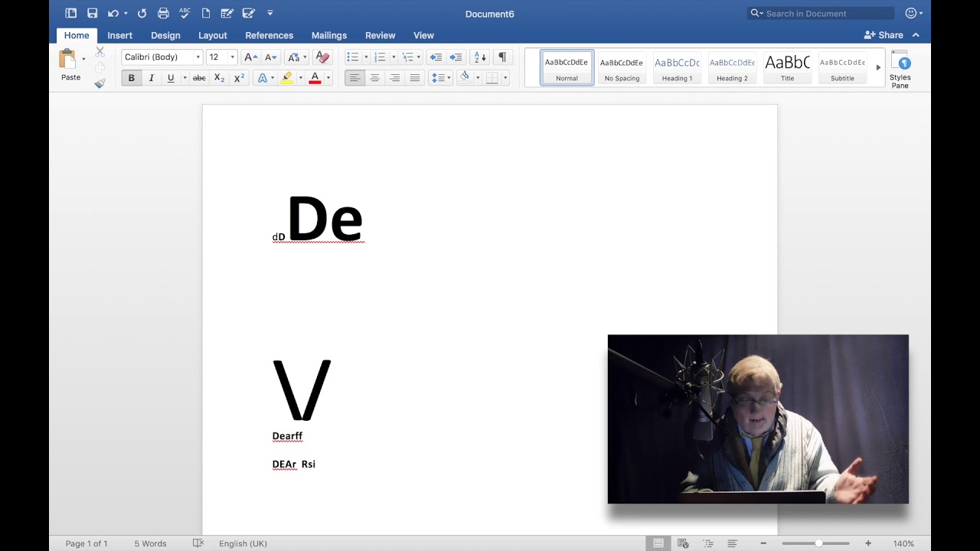Switch to Print Layout view icon
This screenshot has width=980, height=551.
[658, 543]
